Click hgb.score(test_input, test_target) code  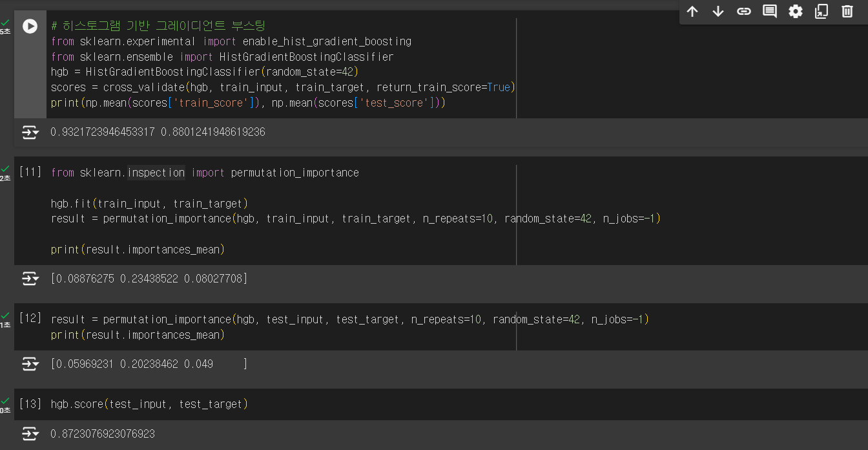click(149, 404)
